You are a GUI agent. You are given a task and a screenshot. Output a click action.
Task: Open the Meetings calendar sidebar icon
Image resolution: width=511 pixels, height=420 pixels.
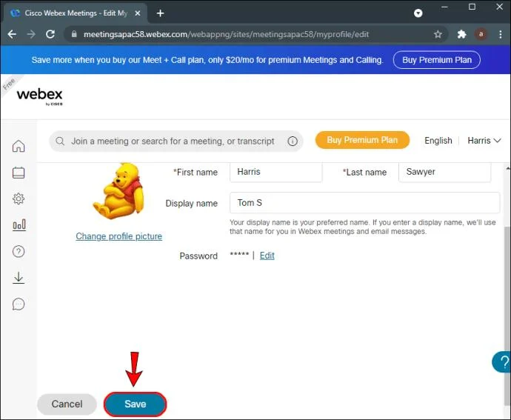[19, 173]
